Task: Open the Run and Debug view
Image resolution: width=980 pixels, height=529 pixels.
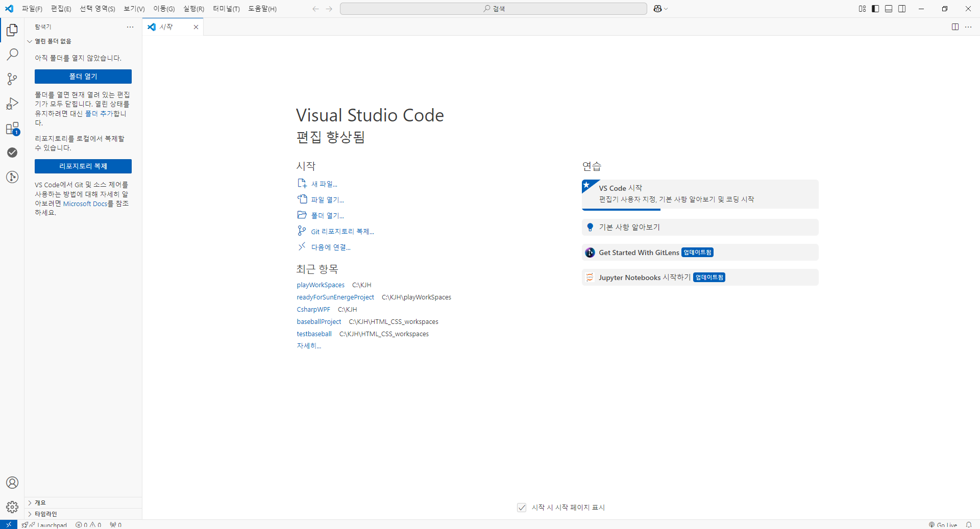Action: [x=12, y=104]
